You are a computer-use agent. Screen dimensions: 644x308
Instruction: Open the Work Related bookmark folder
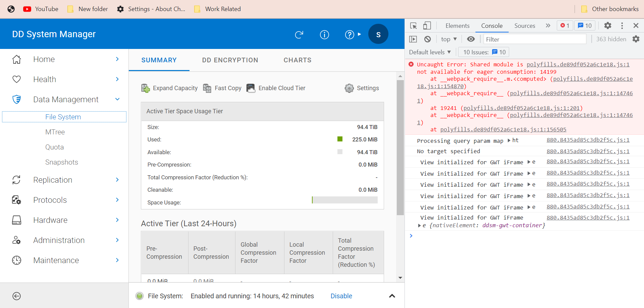[218, 9]
